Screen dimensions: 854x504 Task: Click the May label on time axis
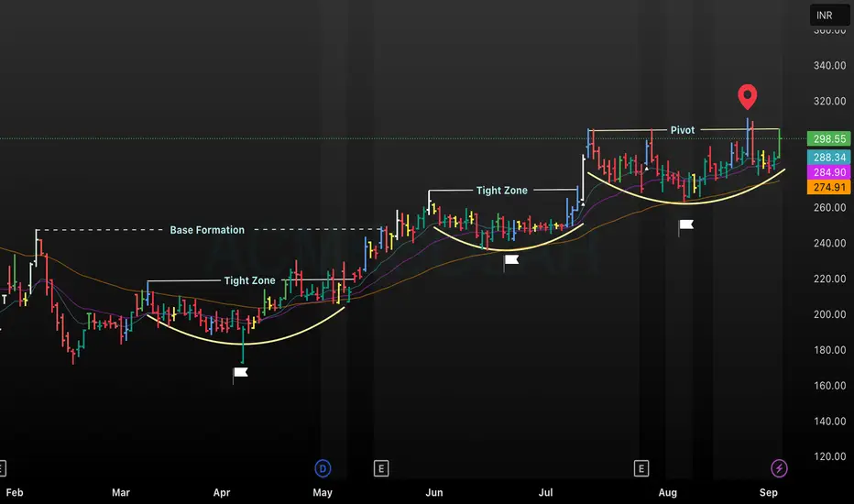click(323, 493)
